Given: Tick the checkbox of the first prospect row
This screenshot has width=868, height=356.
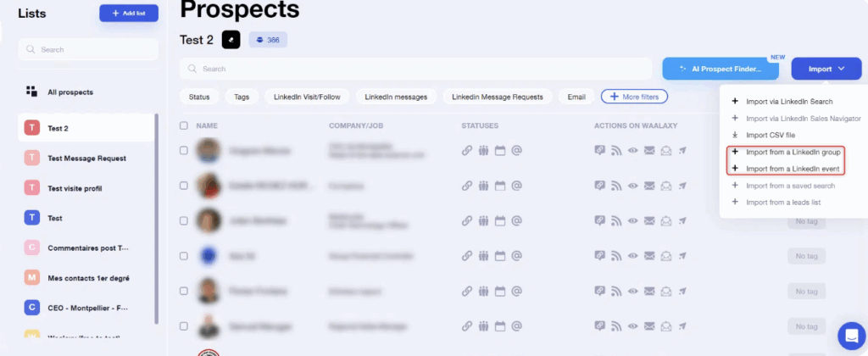Looking at the screenshot, I should 184,151.
